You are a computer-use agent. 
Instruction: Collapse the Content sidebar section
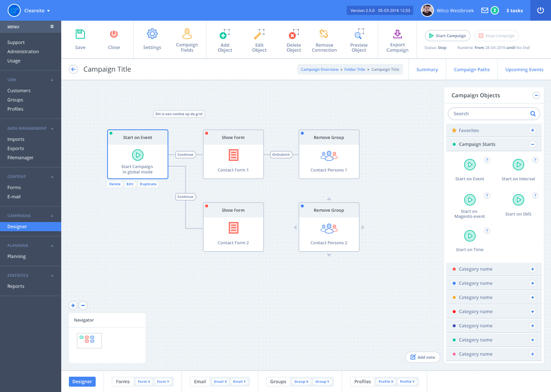[x=52, y=177]
